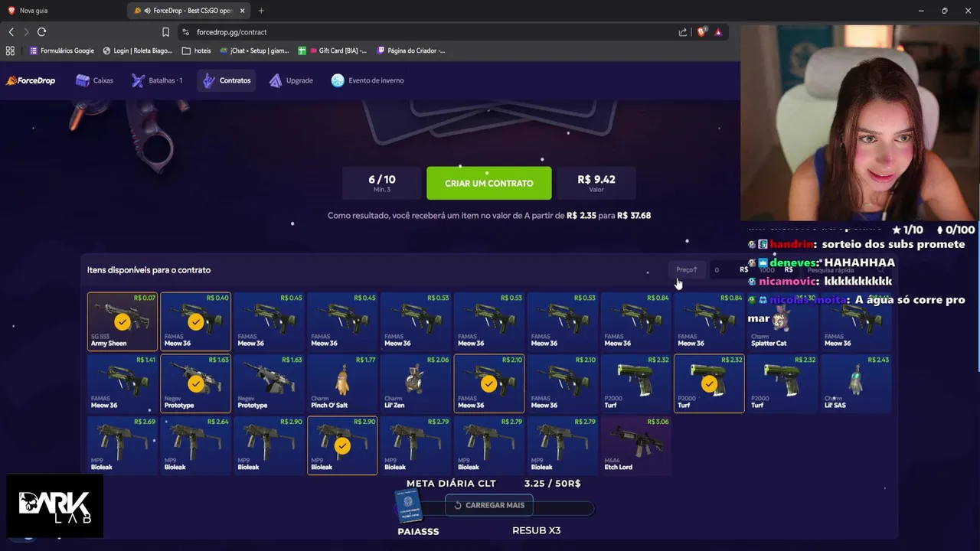Deselect the checked Meow 36 R$ 0.40 item
This screenshot has width=980, height=551.
point(195,321)
